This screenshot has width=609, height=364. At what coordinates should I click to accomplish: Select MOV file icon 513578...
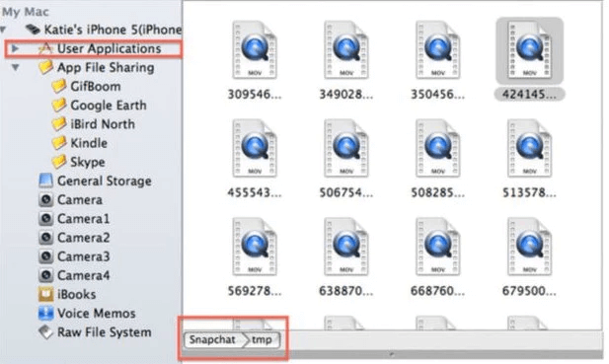(529, 148)
